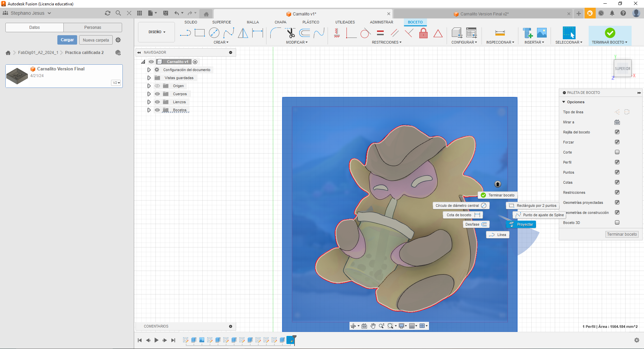Activate the fit point spline toolbar icon
Screen dimensions: 644x349
tap(229, 33)
